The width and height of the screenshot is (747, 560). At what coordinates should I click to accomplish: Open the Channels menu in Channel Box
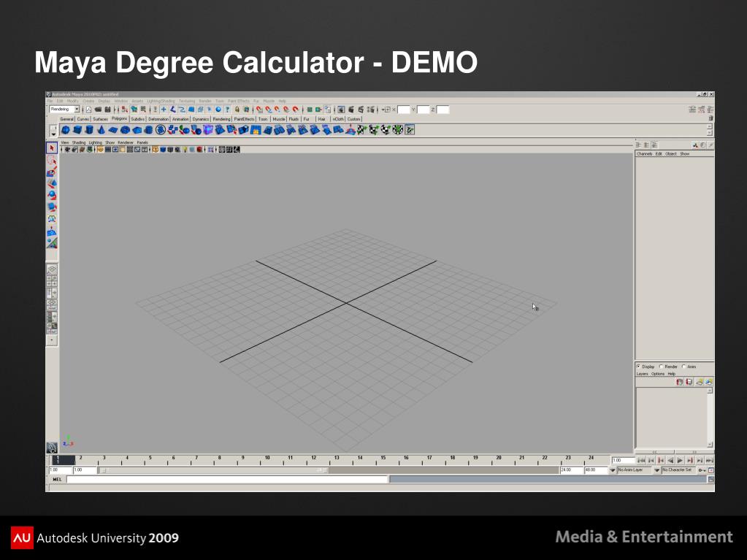pyautogui.click(x=644, y=154)
